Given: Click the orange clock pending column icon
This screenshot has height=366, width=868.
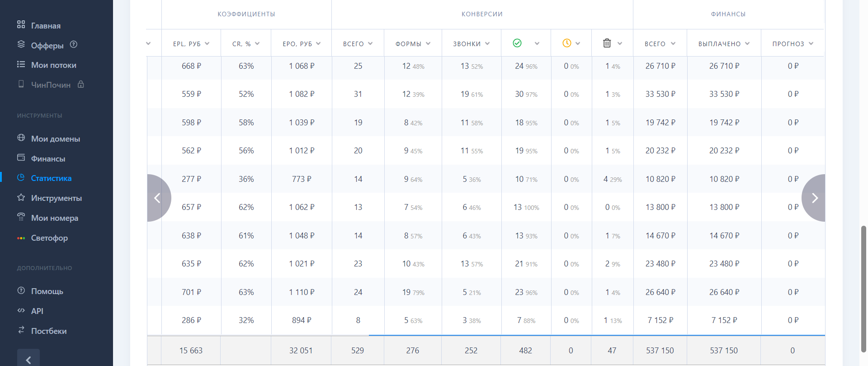Looking at the screenshot, I should coord(566,43).
